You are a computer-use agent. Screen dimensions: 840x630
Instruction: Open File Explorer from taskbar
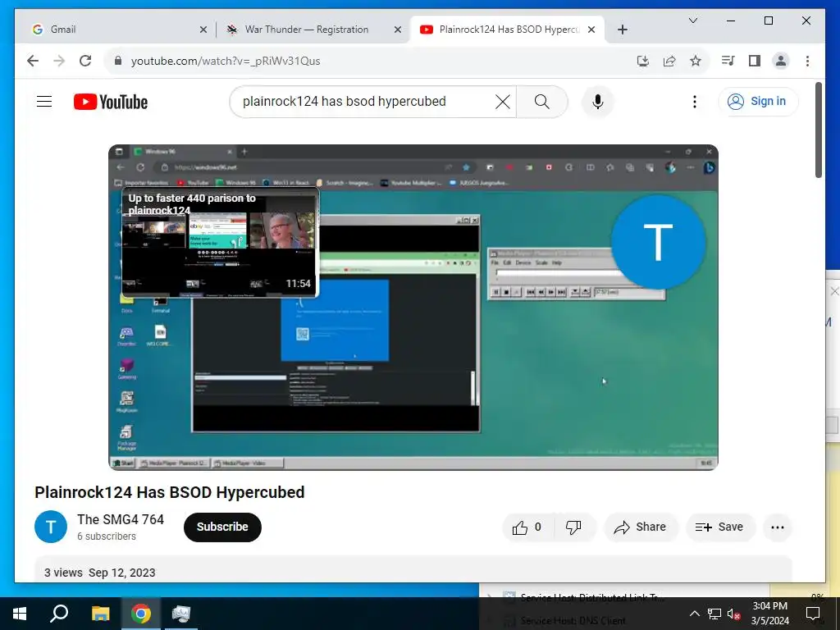coord(100,614)
